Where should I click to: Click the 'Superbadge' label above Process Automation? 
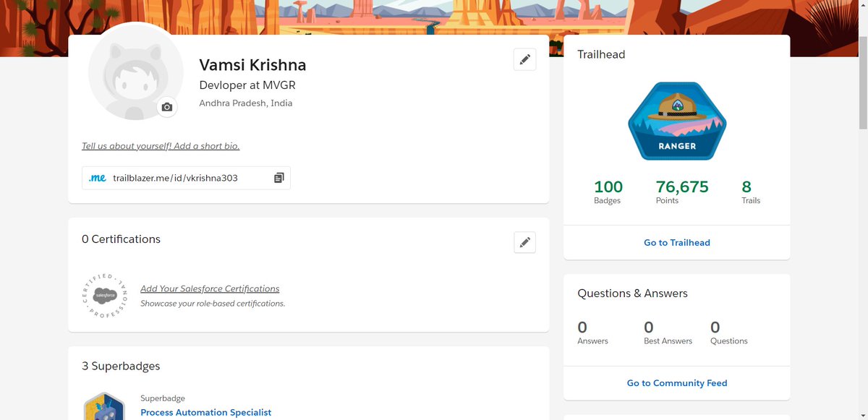coord(163,398)
